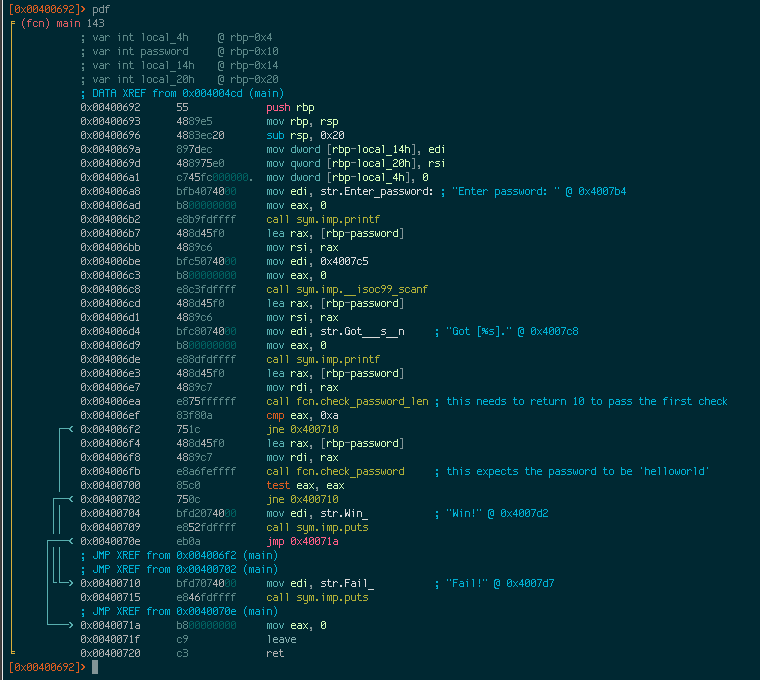Click 'mov edi, str.Got___s__n' instruction
The height and width of the screenshot is (680, 760).
(x=335, y=332)
